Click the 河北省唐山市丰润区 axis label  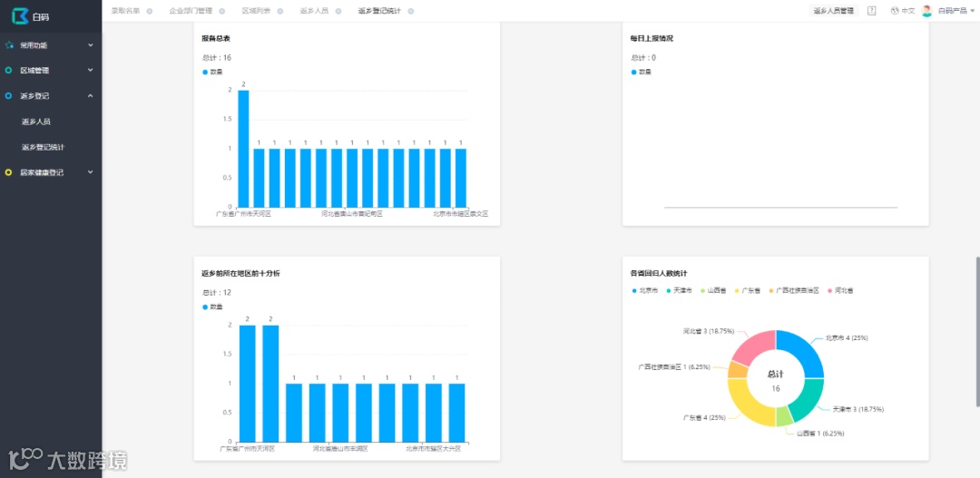click(340, 449)
